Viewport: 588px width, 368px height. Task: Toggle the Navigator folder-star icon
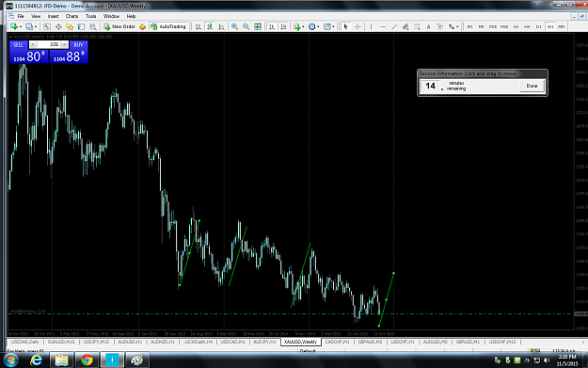tap(70, 26)
